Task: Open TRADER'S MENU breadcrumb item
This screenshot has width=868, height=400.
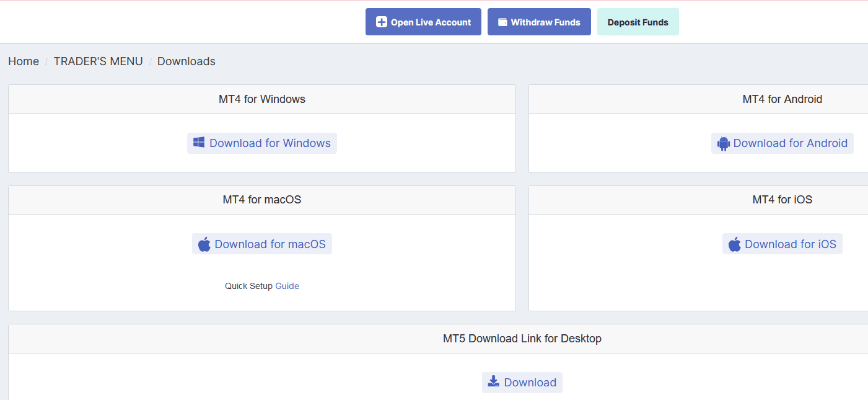Action: (x=99, y=61)
